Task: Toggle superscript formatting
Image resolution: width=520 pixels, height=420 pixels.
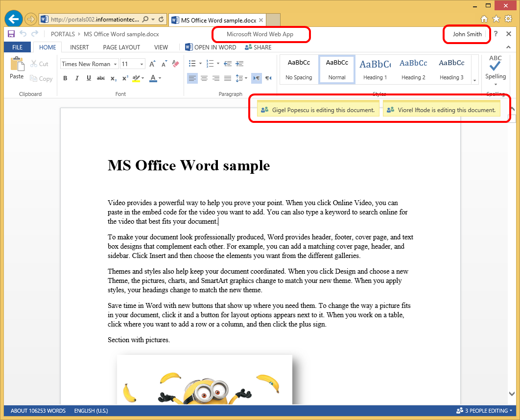Action: 125,78
